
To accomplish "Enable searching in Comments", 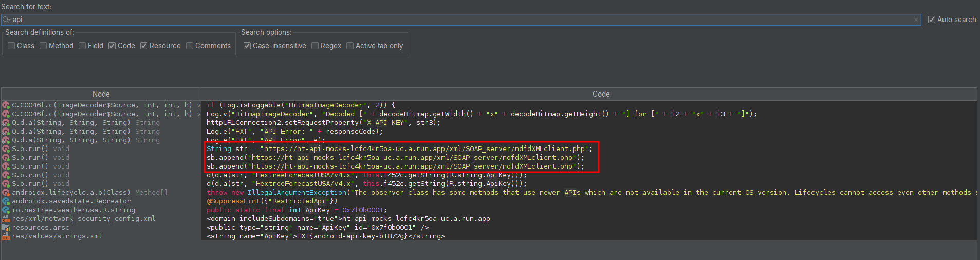I will [x=190, y=46].
